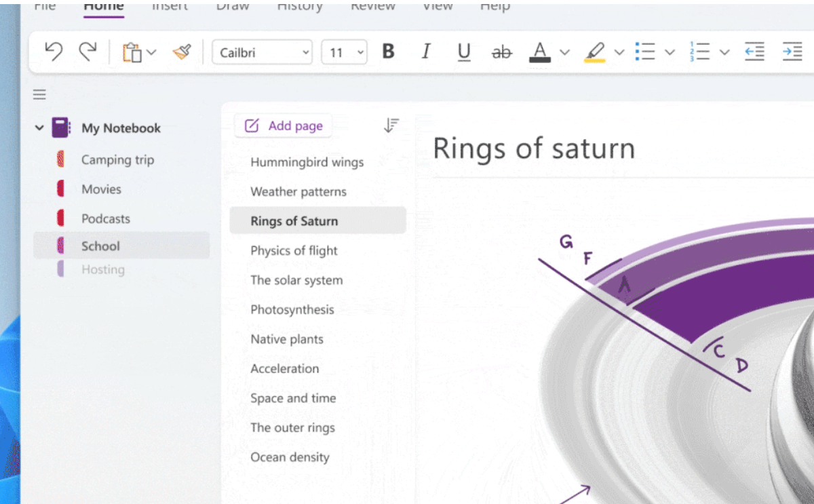Open the Insert ribbon tab
814x504 pixels.
coord(170,6)
